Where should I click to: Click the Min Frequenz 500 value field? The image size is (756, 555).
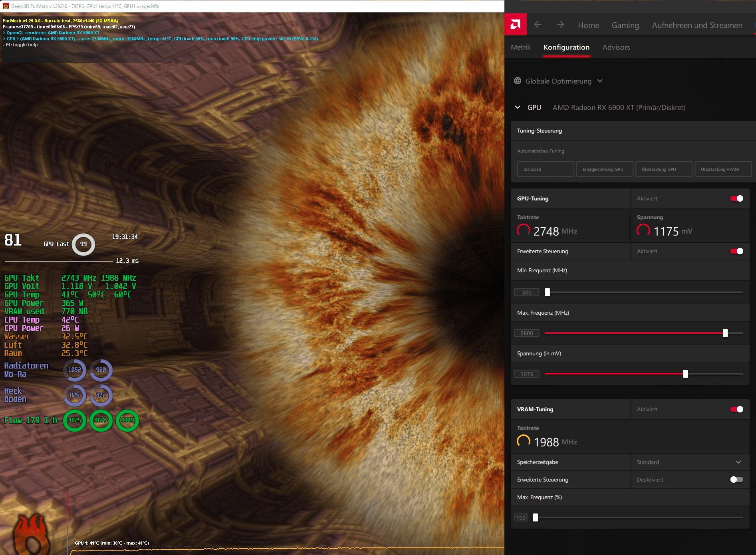[527, 292]
